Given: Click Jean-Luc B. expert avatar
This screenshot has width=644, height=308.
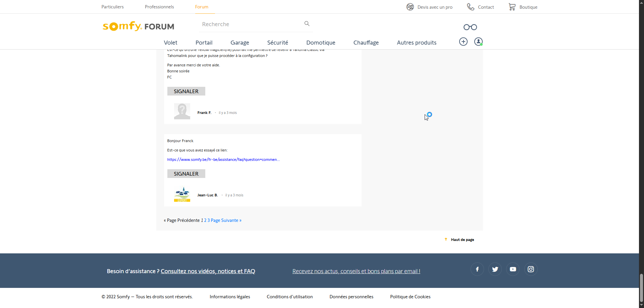Looking at the screenshot, I should point(182,194).
